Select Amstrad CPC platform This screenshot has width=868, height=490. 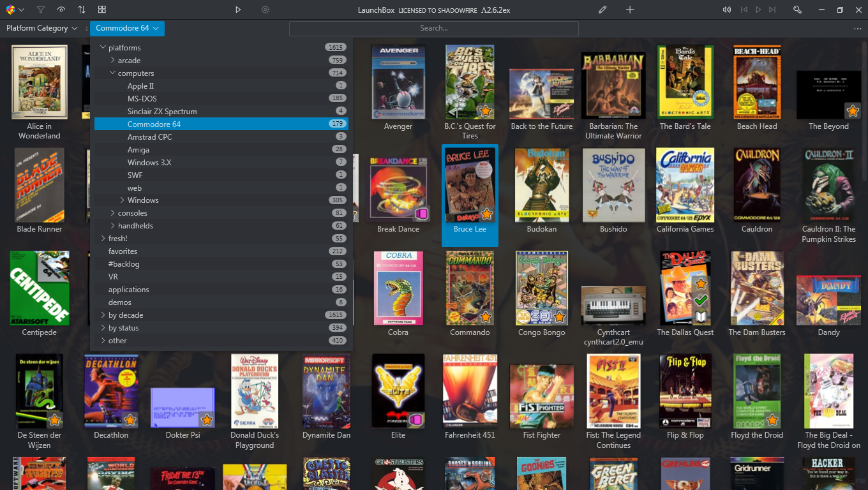[221, 137]
